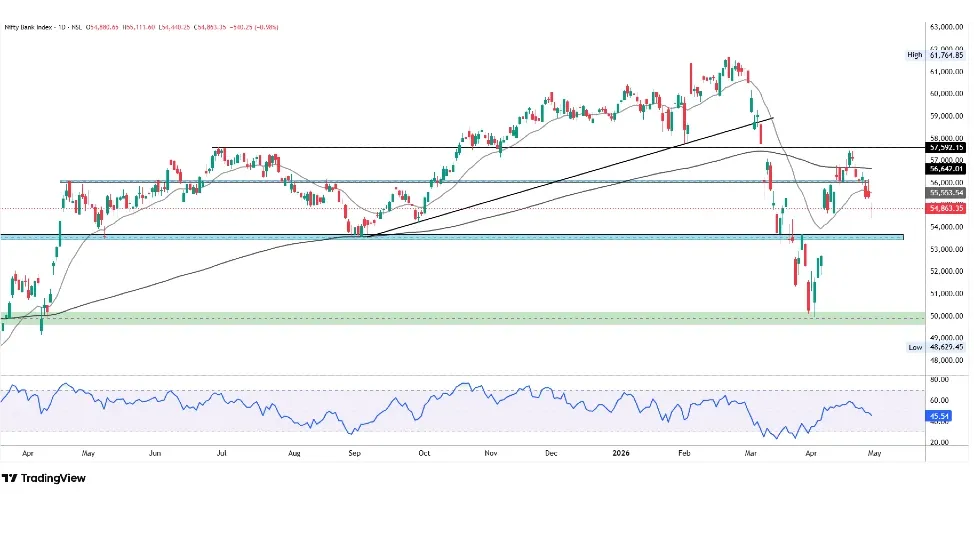
Task: Click the 53,000.00 price scale label
Action: (946, 249)
